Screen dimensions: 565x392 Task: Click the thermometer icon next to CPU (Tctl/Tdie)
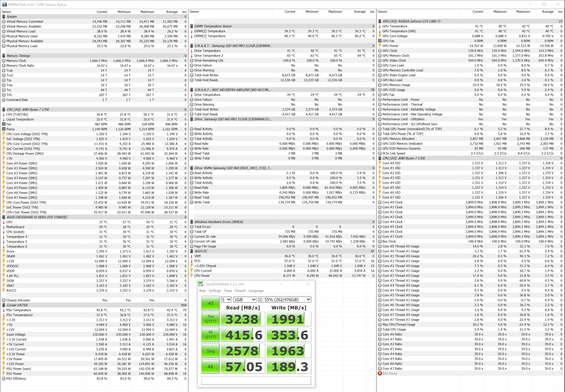(x=4, y=114)
